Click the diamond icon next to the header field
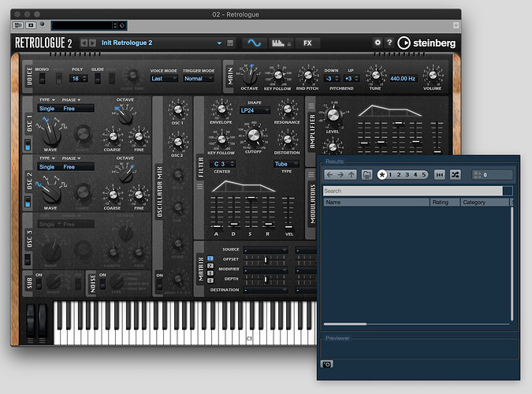Screen dimensions: 532x394 pos(122,25)
